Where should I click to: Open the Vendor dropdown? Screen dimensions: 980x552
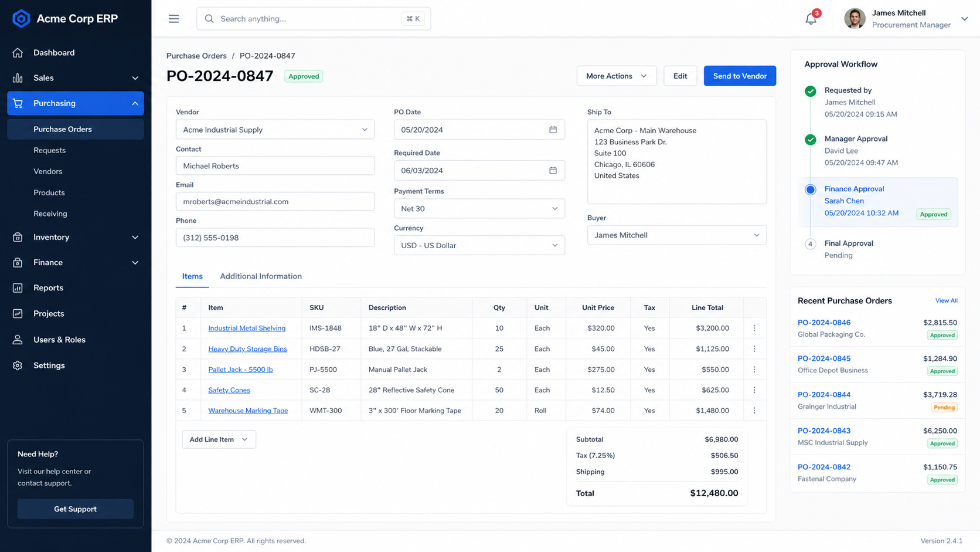pyautogui.click(x=275, y=130)
